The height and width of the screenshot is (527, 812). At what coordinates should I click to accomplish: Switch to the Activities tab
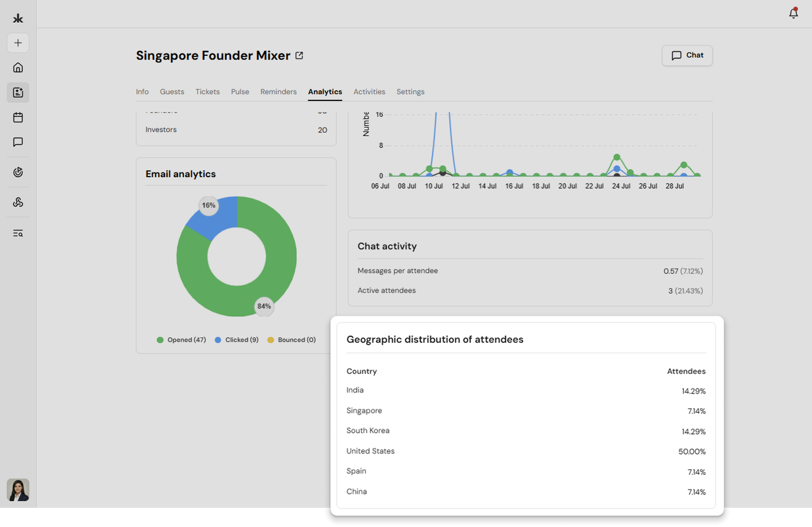tap(369, 92)
